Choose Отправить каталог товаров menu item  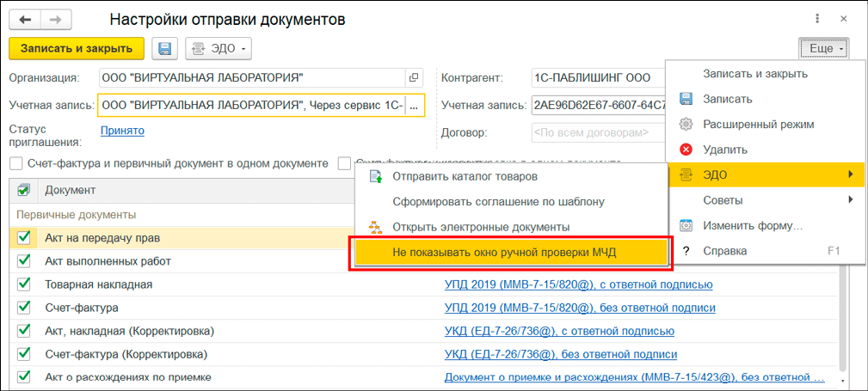[x=465, y=177]
